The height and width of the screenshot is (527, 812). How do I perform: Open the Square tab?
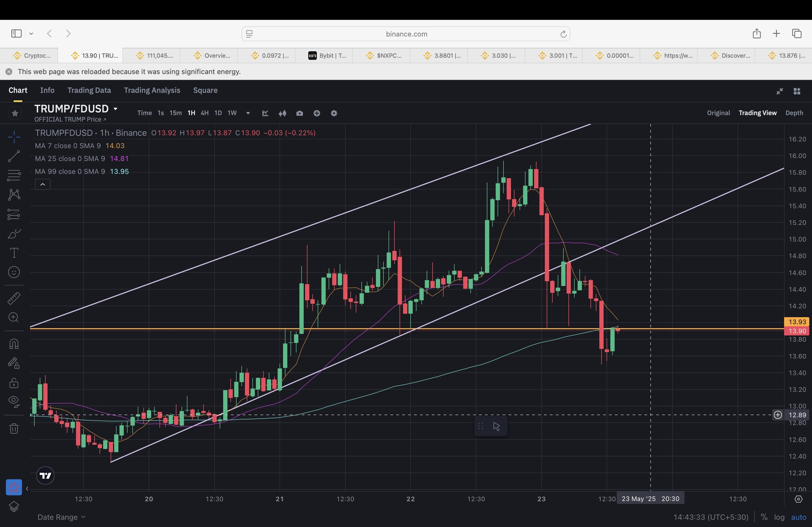click(205, 90)
